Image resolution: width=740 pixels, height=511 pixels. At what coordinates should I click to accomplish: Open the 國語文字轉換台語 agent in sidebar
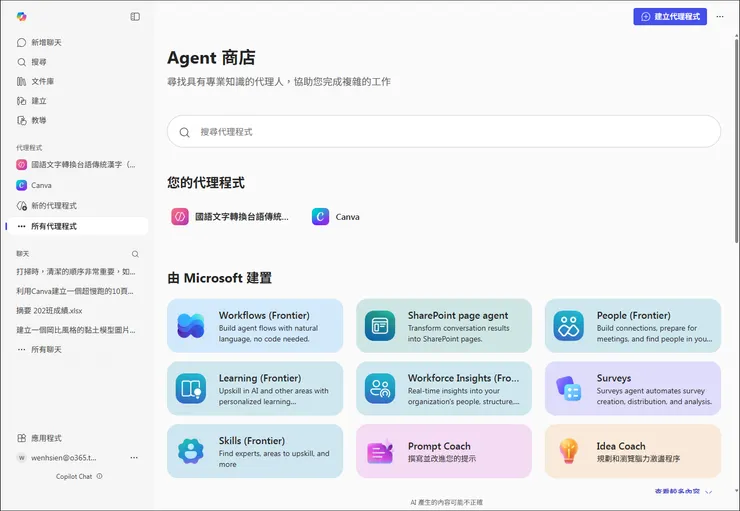77,165
